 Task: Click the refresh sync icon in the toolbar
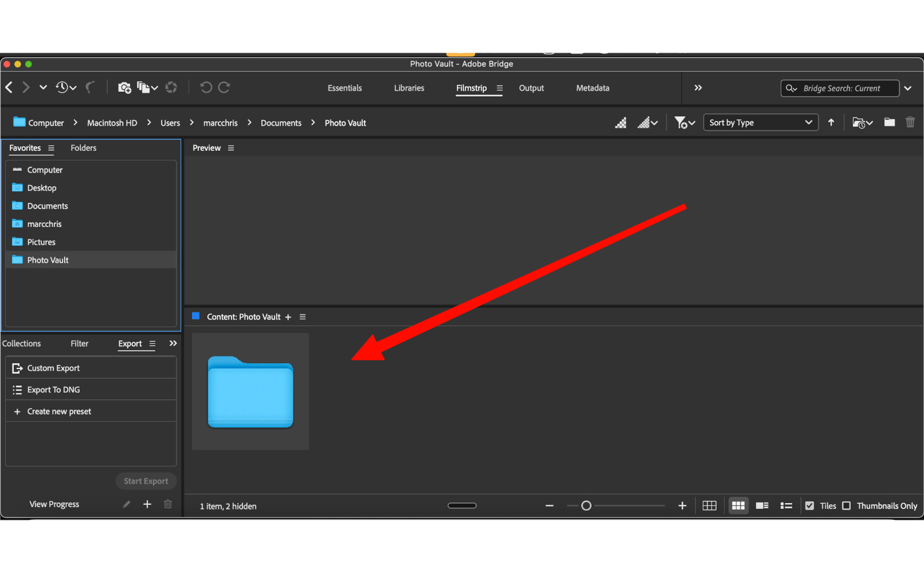171,87
